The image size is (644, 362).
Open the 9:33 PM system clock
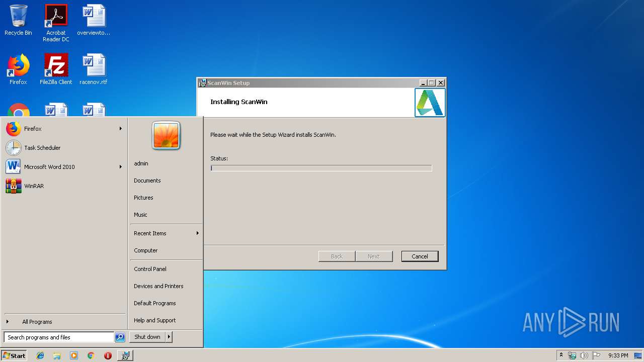pyautogui.click(x=618, y=355)
